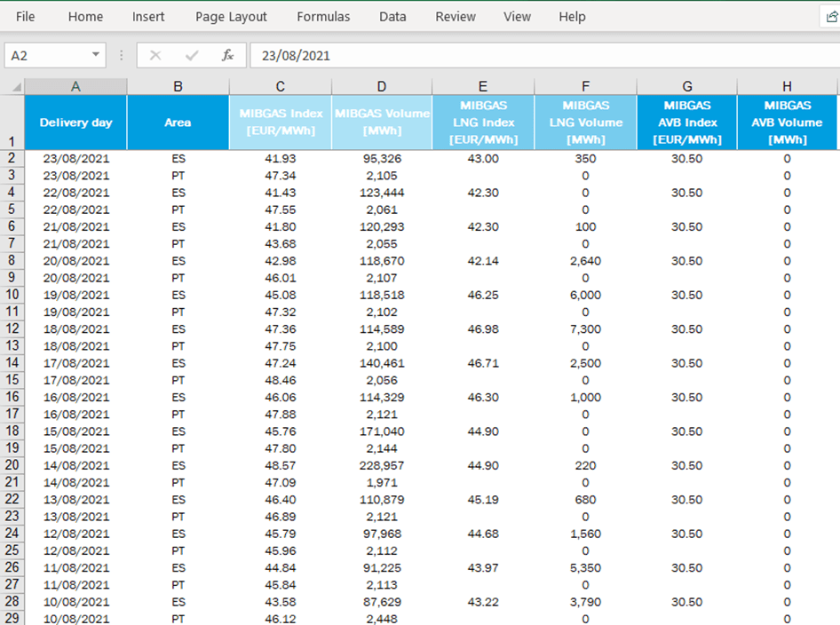Click the Select All corner triangle

[x=16, y=87]
